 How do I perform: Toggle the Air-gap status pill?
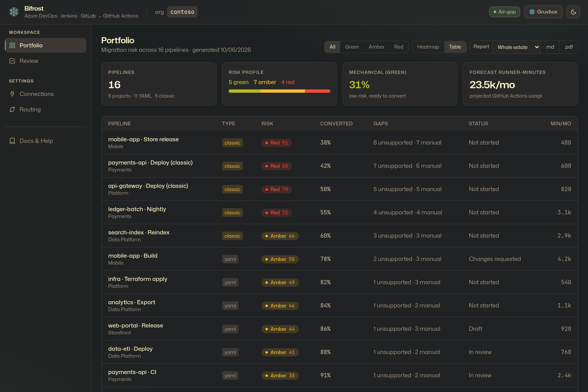[504, 12]
